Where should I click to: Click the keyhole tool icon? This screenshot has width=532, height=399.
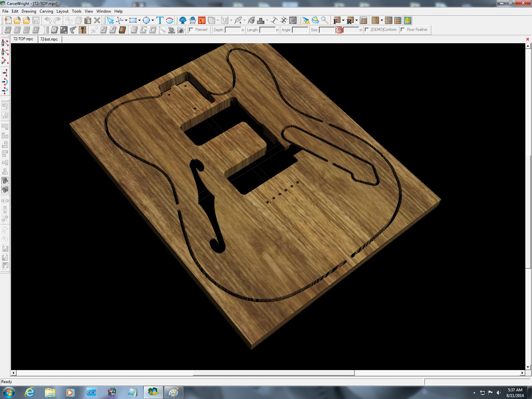[x=82, y=30]
